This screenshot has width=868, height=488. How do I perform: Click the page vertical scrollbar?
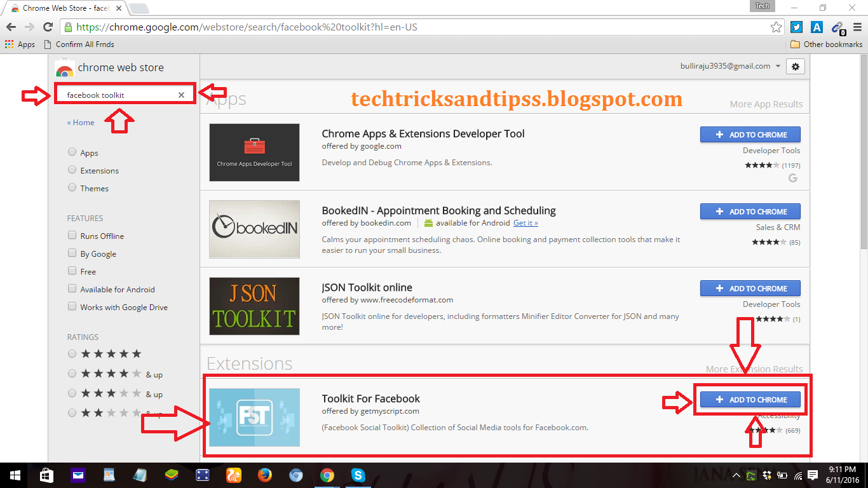pos(863,152)
